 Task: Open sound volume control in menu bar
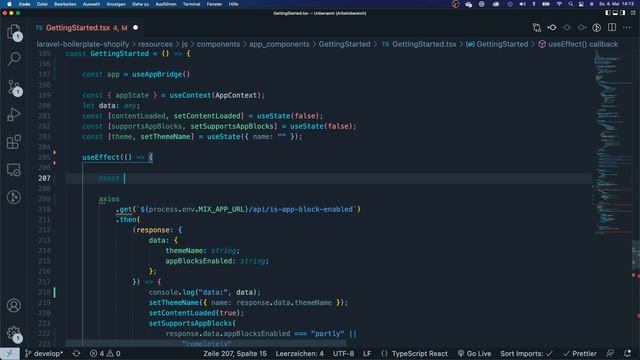click(x=522, y=4)
